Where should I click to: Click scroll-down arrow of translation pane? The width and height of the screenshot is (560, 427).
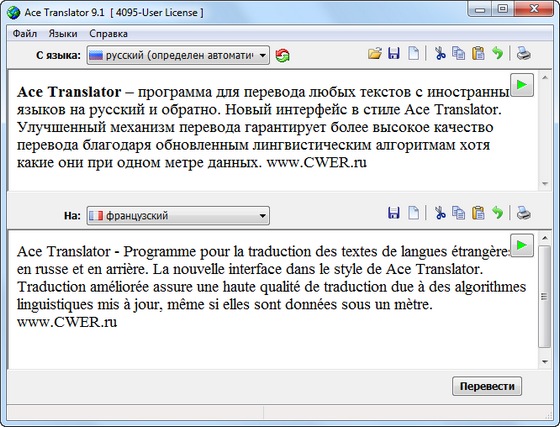[x=545, y=362]
